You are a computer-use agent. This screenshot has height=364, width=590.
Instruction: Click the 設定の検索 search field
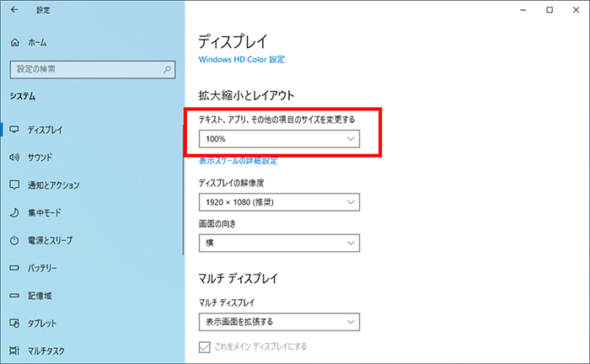click(84, 69)
